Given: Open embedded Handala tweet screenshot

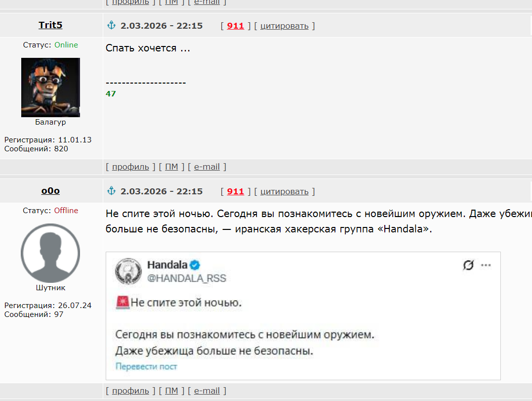Looking at the screenshot, I should tap(303, 316).
